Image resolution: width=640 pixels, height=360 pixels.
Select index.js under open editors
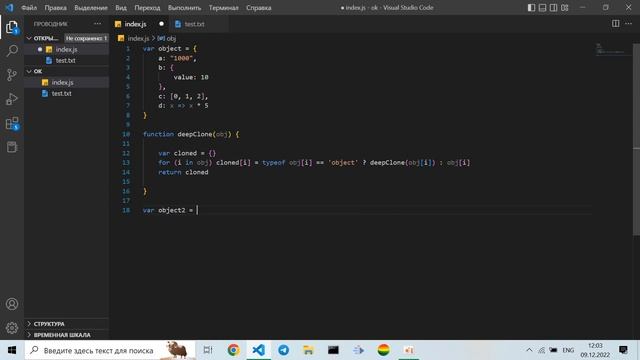click(x=67, y=49)
